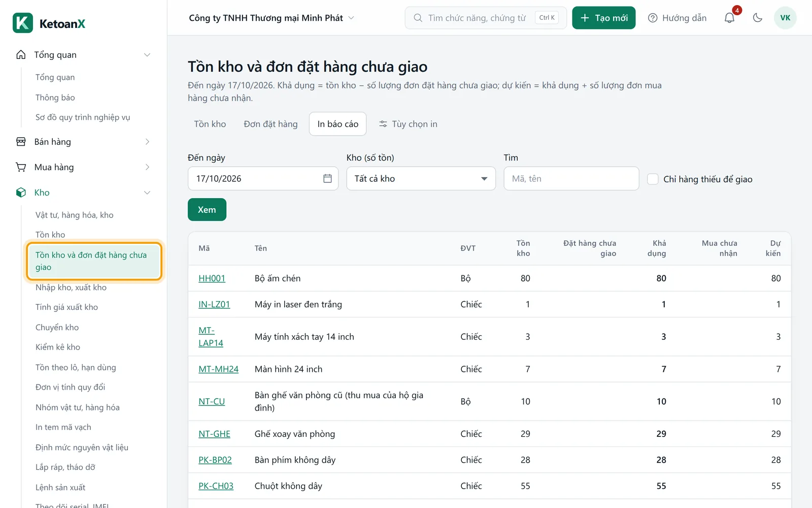The height and width of the screenshot is (508, 812).
Task: Open the notifications bell
Action: (x=729, y=18)
